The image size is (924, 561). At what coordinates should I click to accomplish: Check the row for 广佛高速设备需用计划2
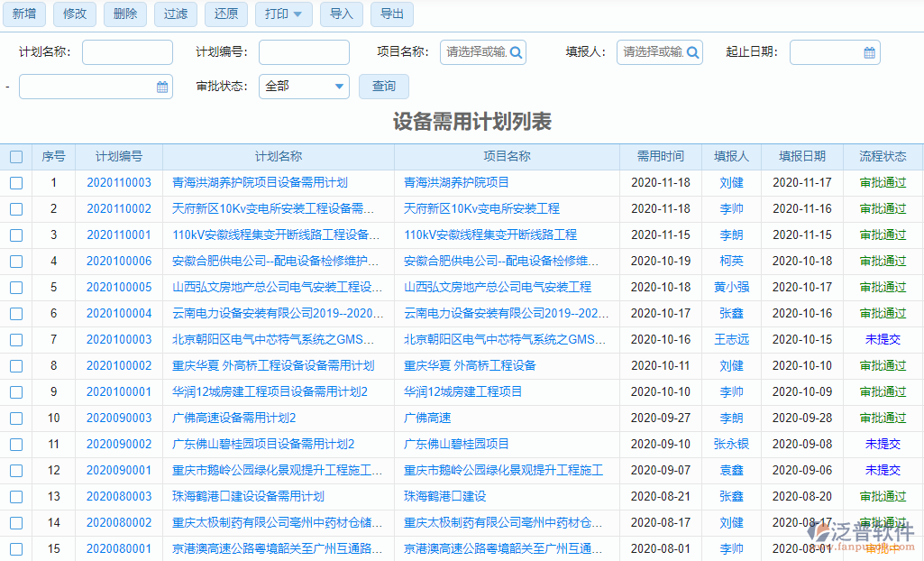pos(15,418)
